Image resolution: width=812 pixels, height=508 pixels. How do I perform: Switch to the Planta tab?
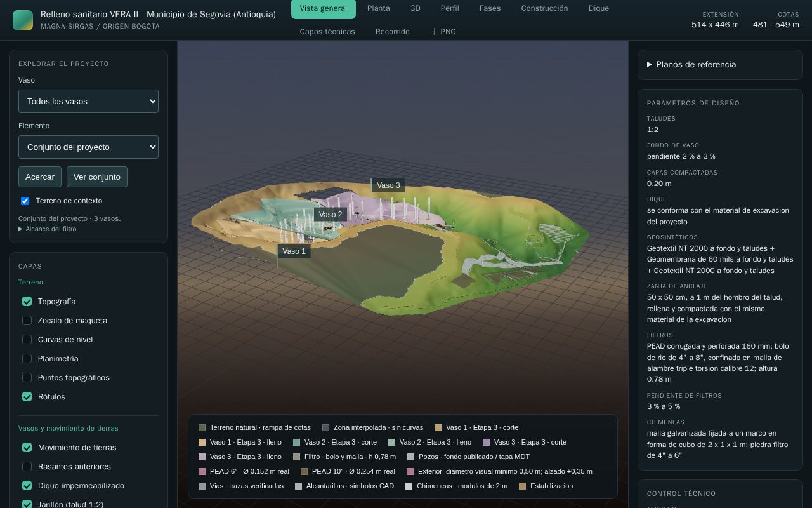click(x=379, y=8)
